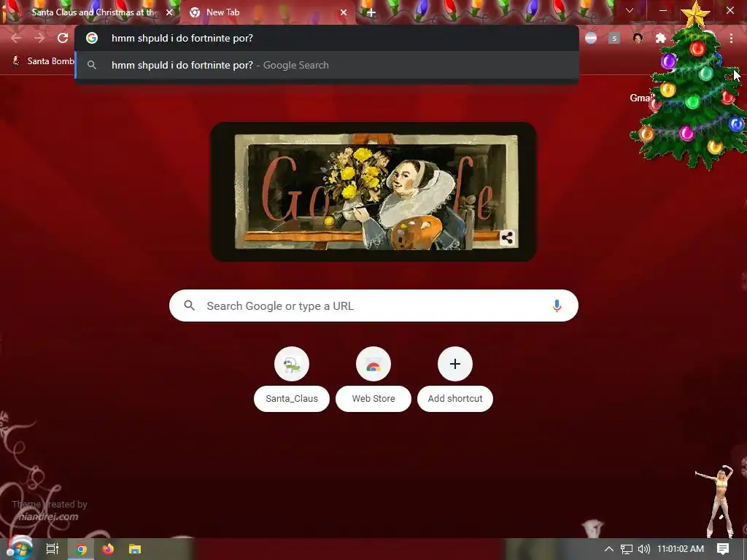747x560 pixels.
Task: Expand hidden system tray icons
Action: (x=609, y=549)
